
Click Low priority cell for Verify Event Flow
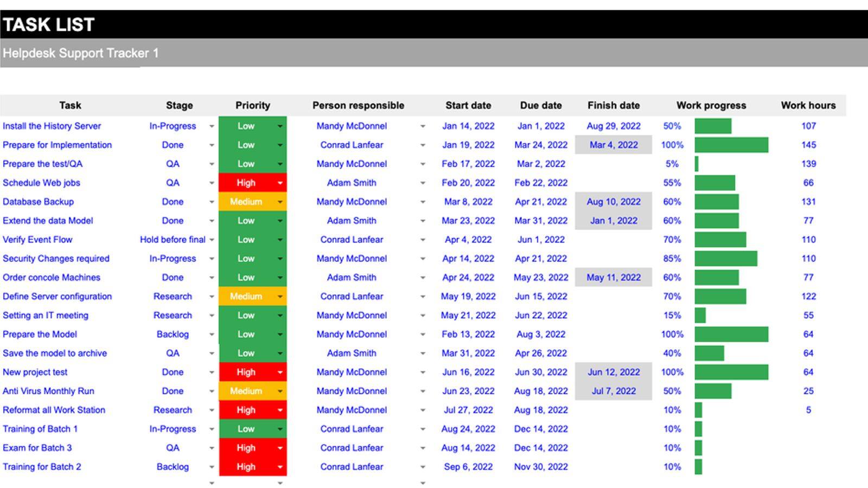click(x=253, y=240)
